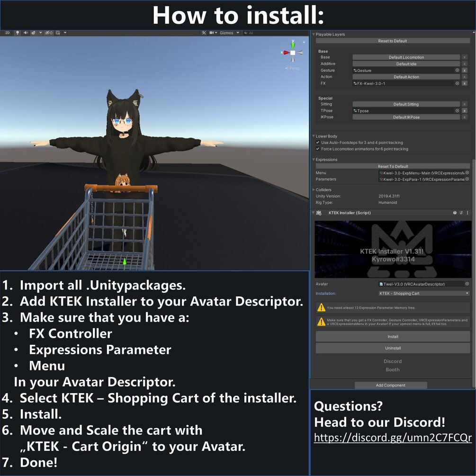Click the Default Sitting button
This screenshot has width=476, height=476.
[406, 104]
